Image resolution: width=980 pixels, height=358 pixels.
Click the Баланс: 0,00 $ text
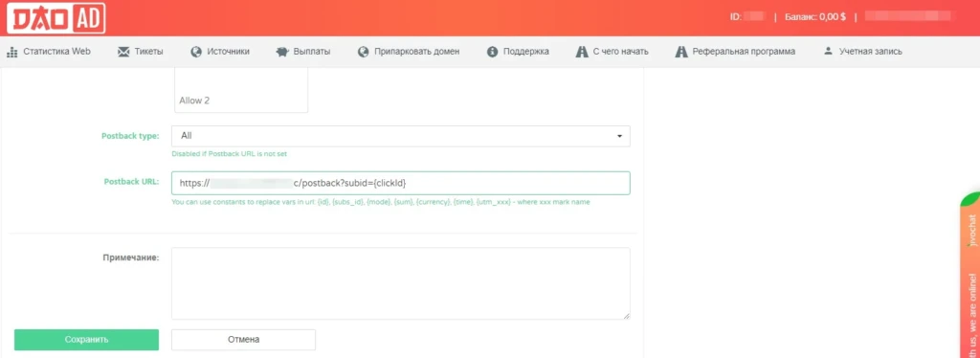(815, 17)
